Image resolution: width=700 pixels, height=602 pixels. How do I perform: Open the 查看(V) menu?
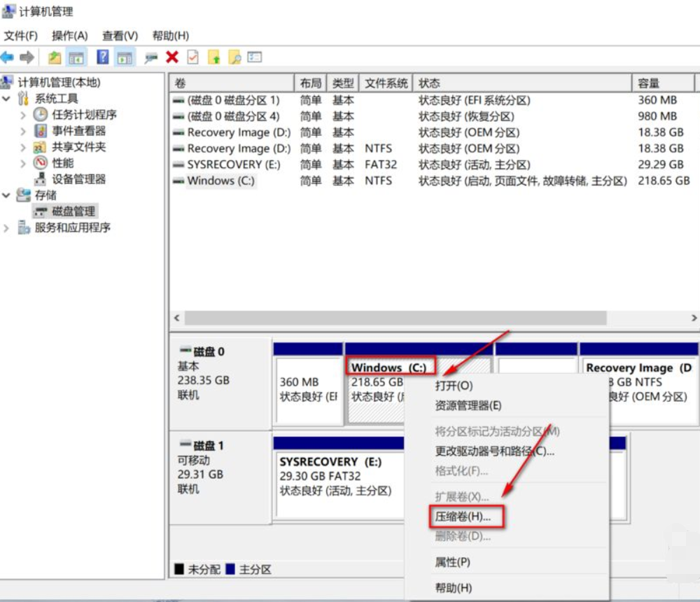(119, 35)
